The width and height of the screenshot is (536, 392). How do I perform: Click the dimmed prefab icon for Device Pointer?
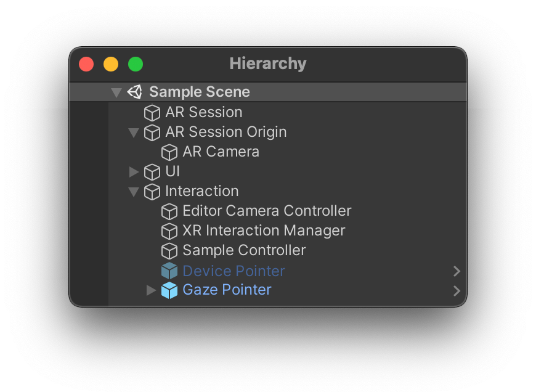[169, 271]
